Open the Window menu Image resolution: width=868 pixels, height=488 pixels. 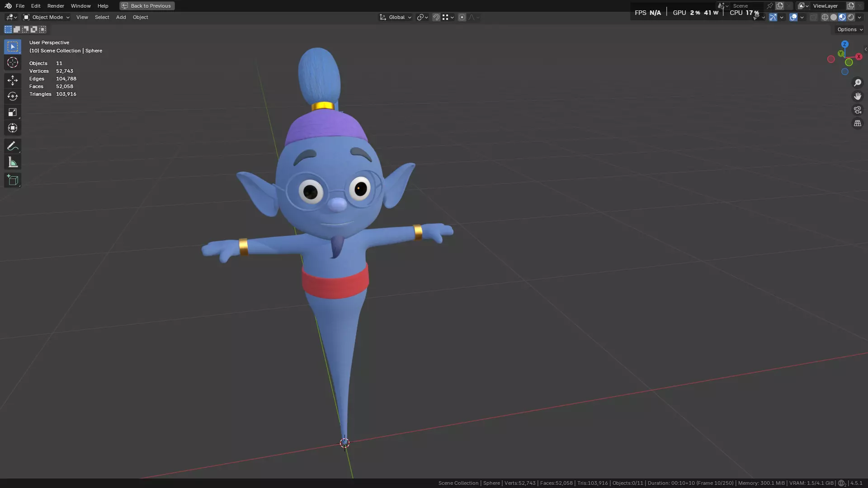point(80,6)
